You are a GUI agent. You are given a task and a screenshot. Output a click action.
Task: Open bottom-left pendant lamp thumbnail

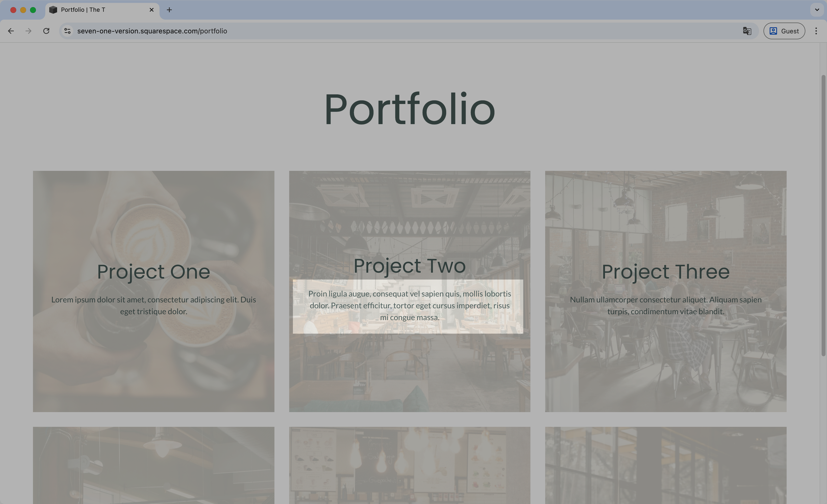point(153,466)
